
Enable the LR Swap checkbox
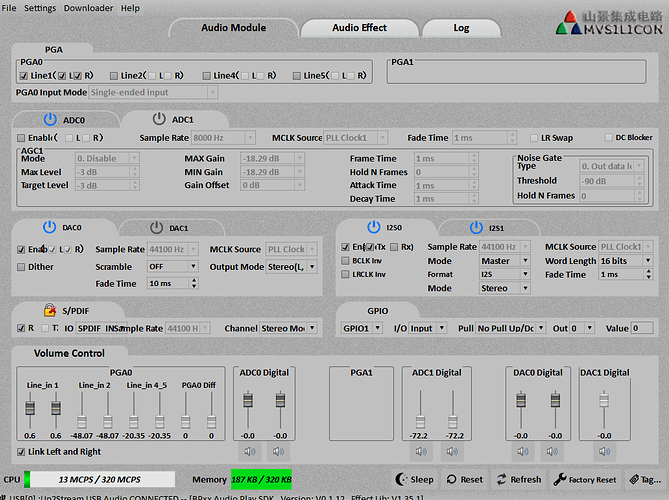[x=534, y=138]
